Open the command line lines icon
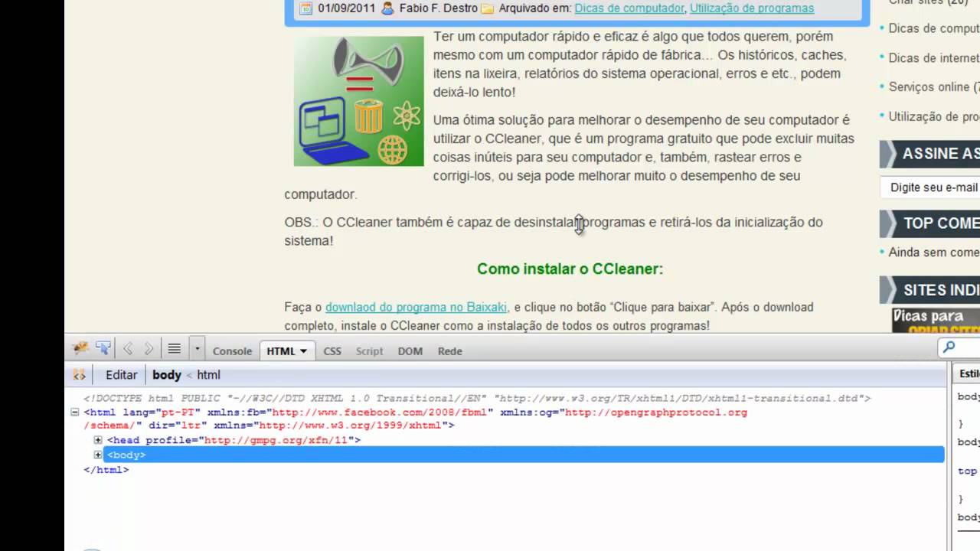The height and width of the screenshot is (551, 980). (x=175, y=349)
